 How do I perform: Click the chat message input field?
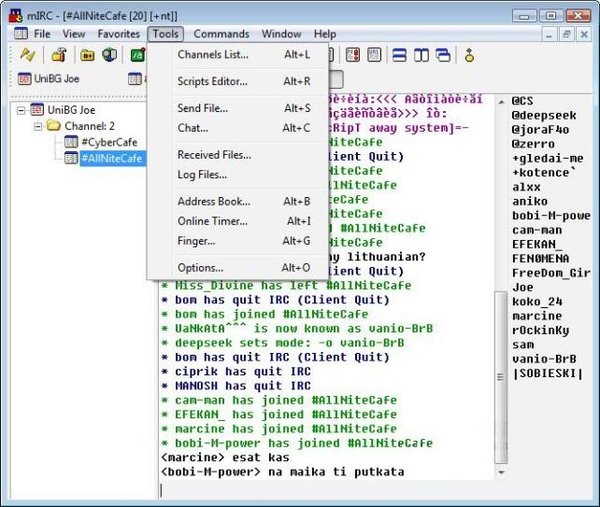(330, 490)
